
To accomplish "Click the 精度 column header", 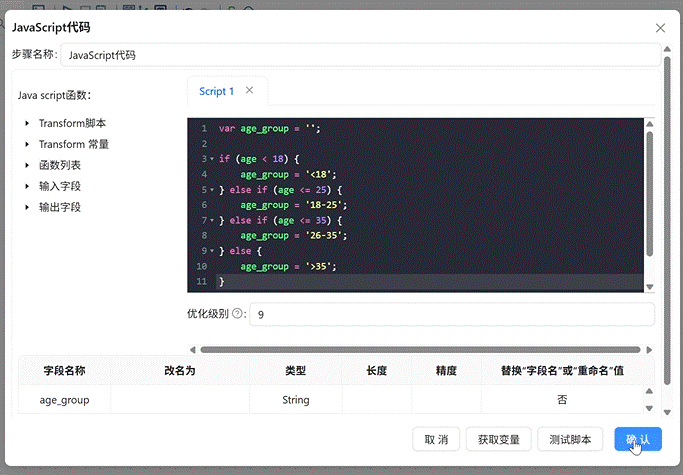I will (x=446, y=371).
